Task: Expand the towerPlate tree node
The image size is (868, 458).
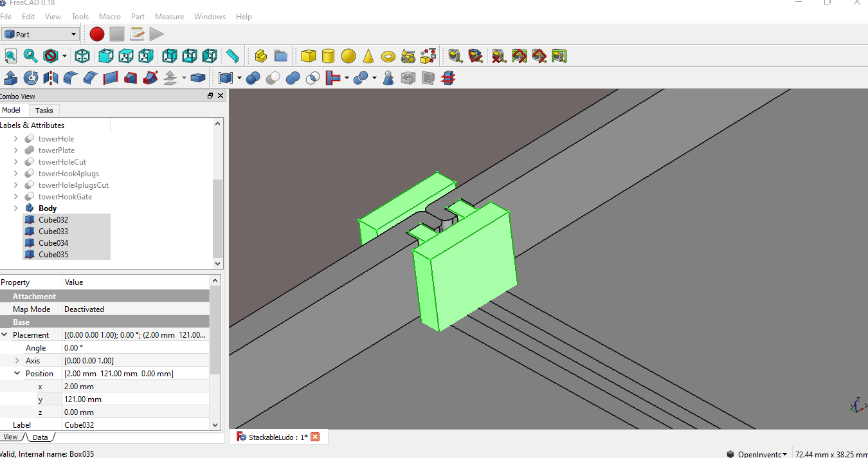Action: [16, 151]
